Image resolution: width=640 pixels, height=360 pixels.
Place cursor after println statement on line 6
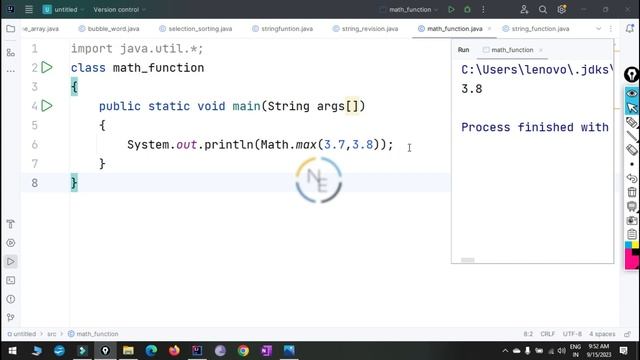coord(394,145)
